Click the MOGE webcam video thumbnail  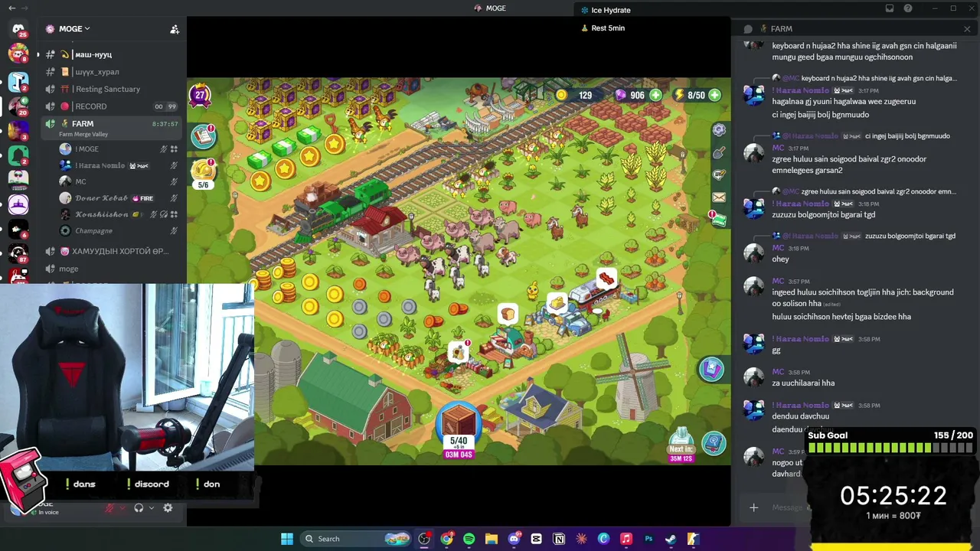127,377
